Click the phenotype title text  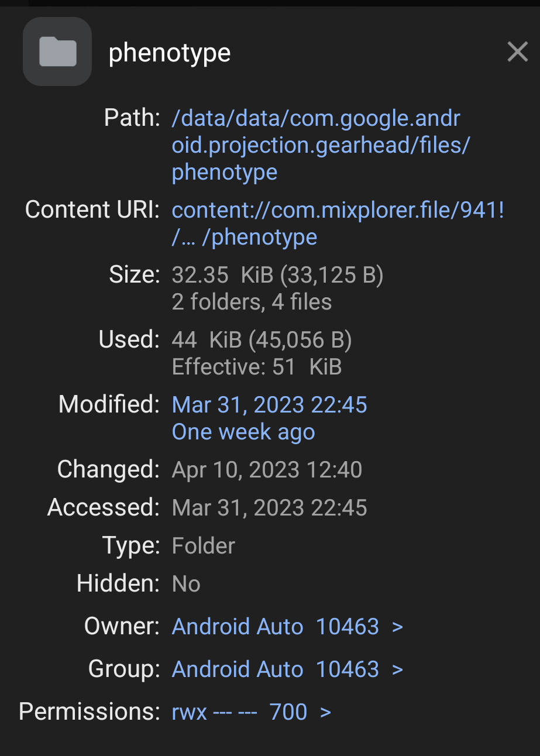pyautogui.click(x=169, y=52)
